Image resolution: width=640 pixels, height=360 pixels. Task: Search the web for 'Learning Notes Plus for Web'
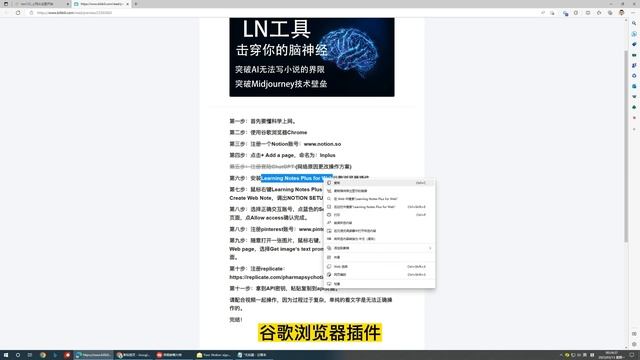click(x=380, y=199)
